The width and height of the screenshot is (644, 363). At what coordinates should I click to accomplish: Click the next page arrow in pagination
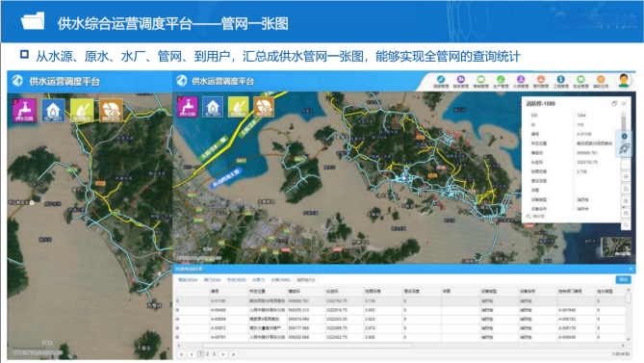[222, 354]
